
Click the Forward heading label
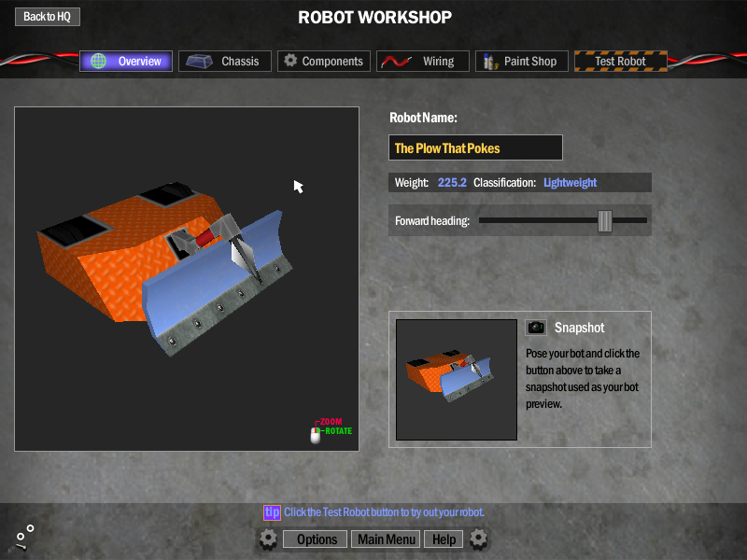tap(432, 221)
